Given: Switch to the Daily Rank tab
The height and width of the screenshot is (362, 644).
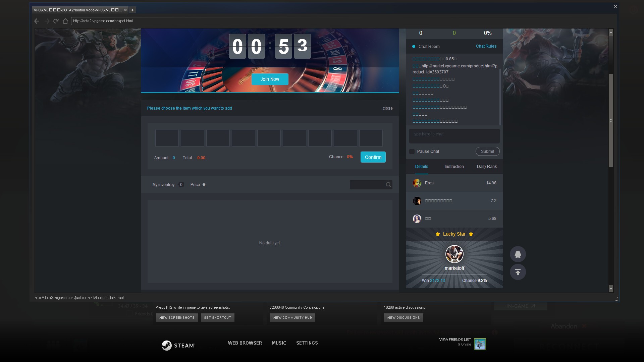Looking at the screenshot, I should [487, 167].
